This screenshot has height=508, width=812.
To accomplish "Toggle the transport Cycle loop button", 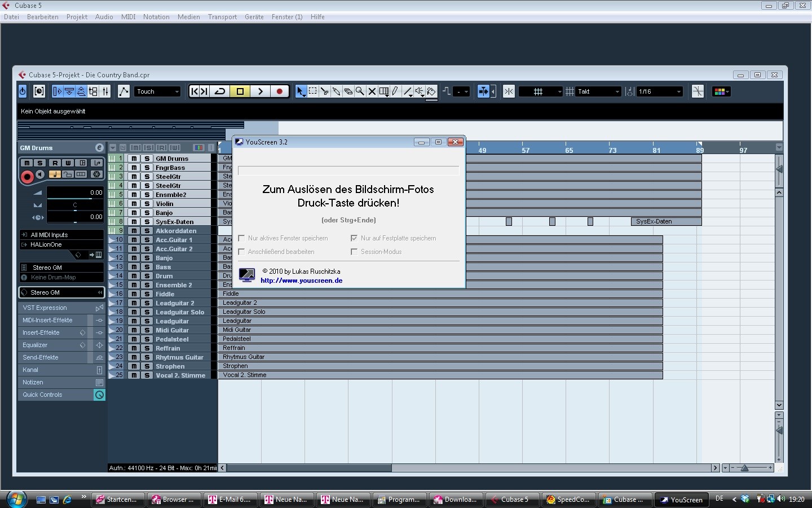I will pyautogui.click(x=220, y=91).
